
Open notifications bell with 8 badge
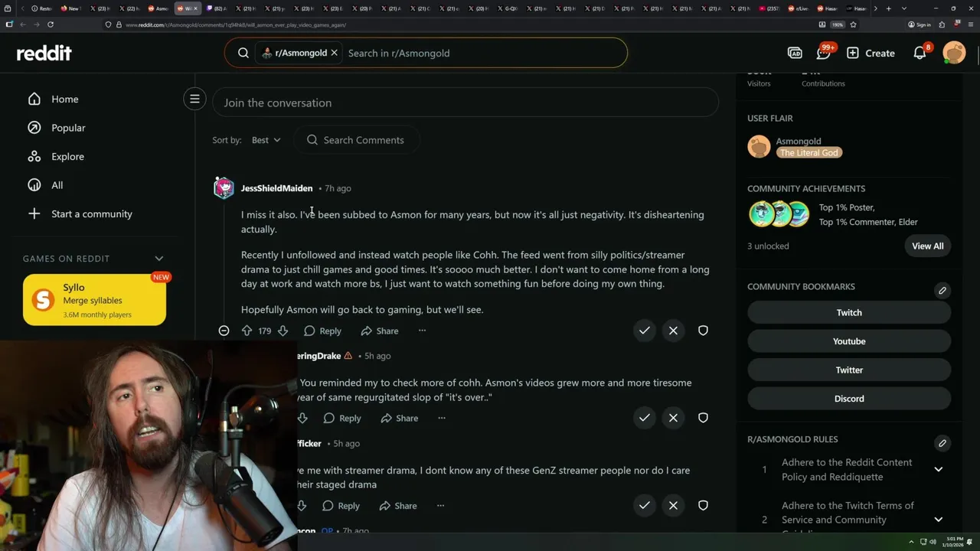point(920,53)
